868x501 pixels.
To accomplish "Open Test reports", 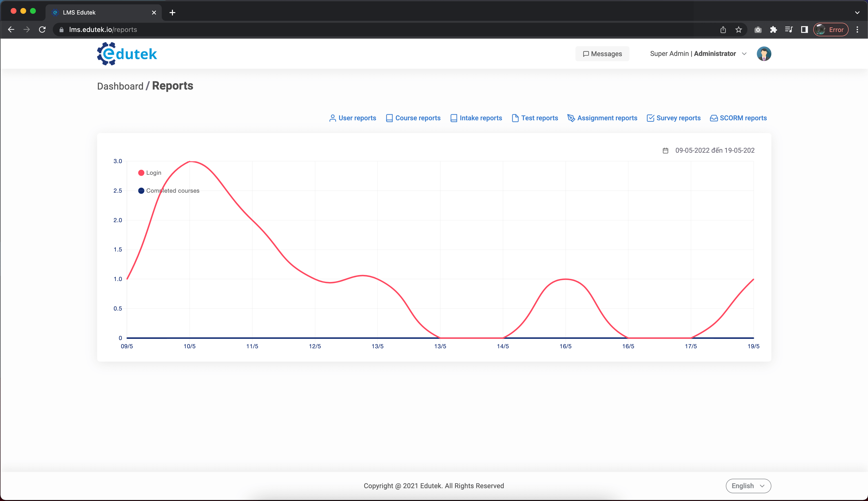I will 535,118.
